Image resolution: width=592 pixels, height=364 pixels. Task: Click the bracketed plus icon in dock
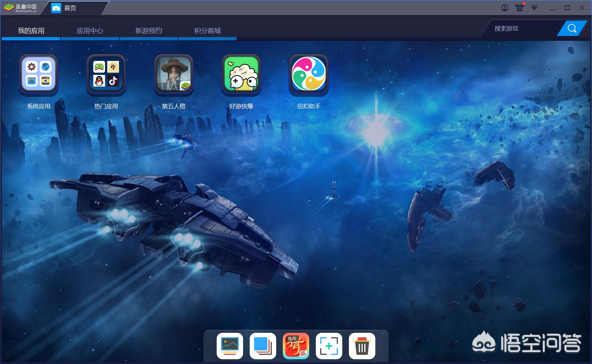329,346
